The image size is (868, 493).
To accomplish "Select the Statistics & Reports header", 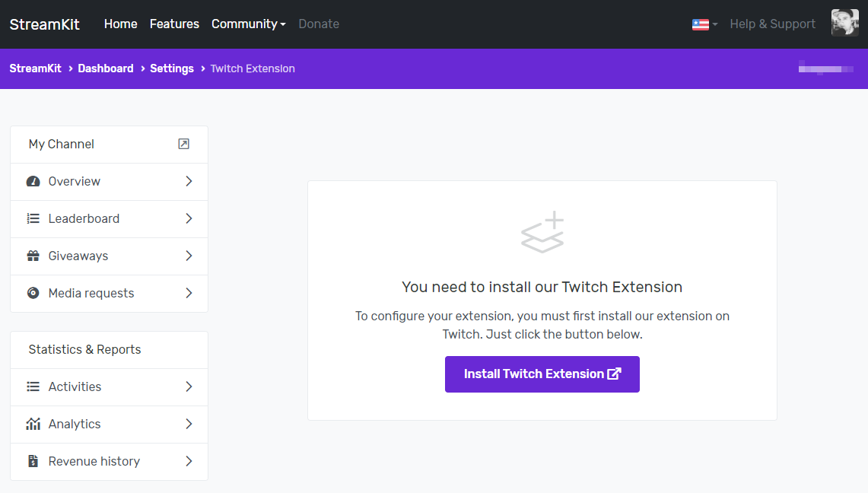I will point(109,350).
